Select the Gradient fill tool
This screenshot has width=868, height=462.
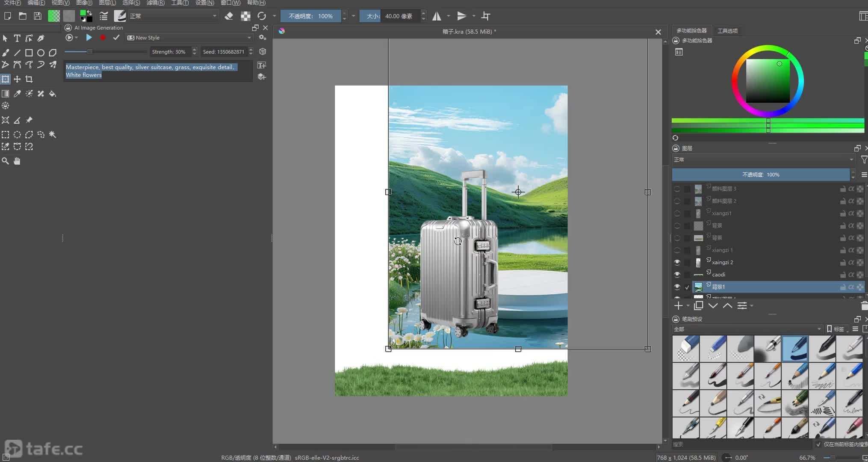pyautogui.click(x=6, y=94)
